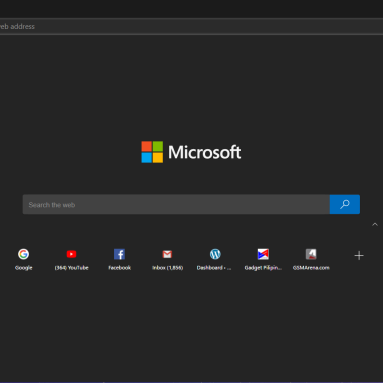
Task: Click the Microsoft logo
Action: coord(191,152)
